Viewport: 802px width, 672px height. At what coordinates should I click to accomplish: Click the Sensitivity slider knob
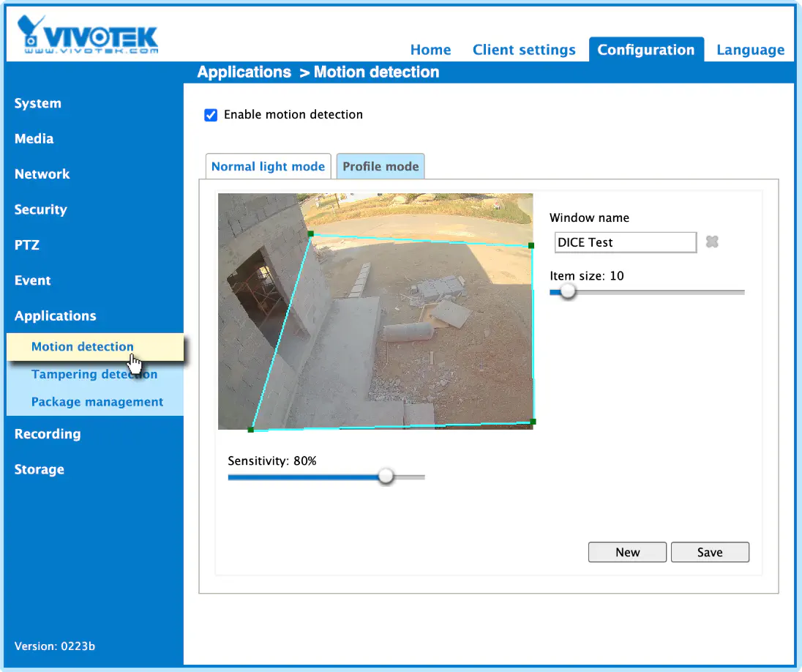(386, 477)
